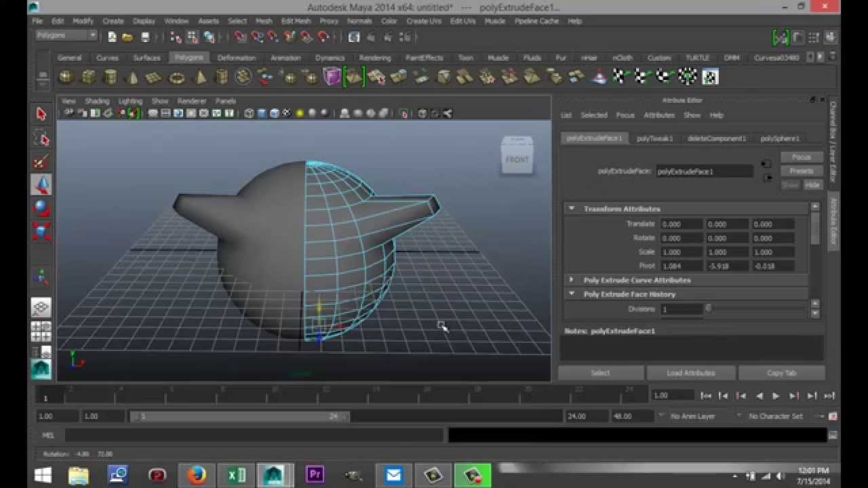
Task: Open Excel from the Windows taskbar
Action: (x=237, y=475)
